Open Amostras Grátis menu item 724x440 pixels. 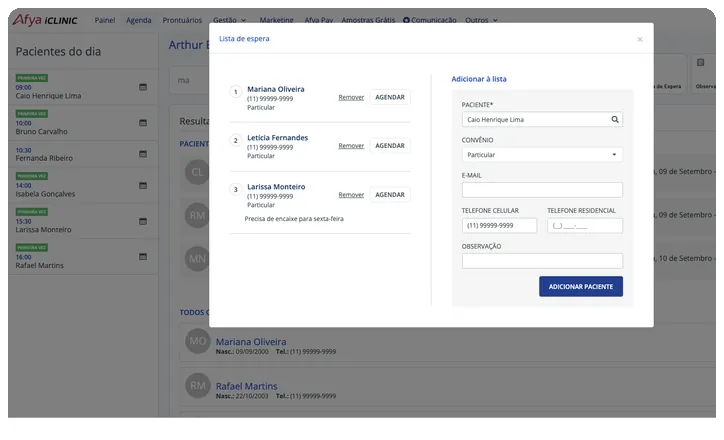(x=368, y=20)
